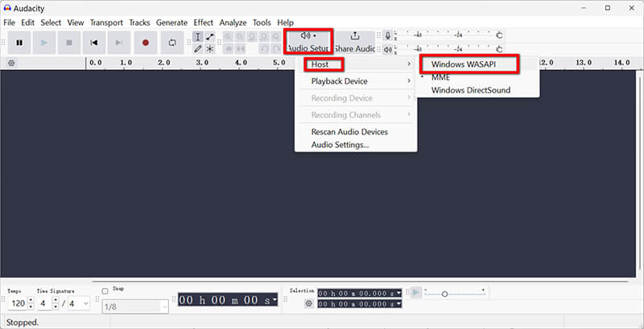The height and width of the screenshot is (329, 644).
Task: Expand the Host submenu entry
Action: coord(356,64)
